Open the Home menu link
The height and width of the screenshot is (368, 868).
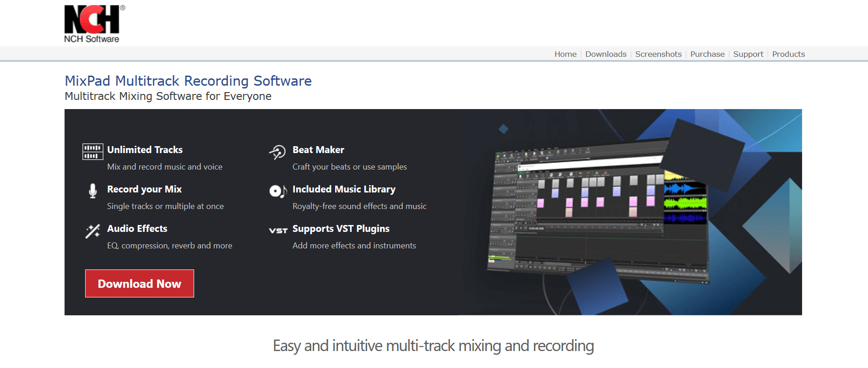click(565, 54)
